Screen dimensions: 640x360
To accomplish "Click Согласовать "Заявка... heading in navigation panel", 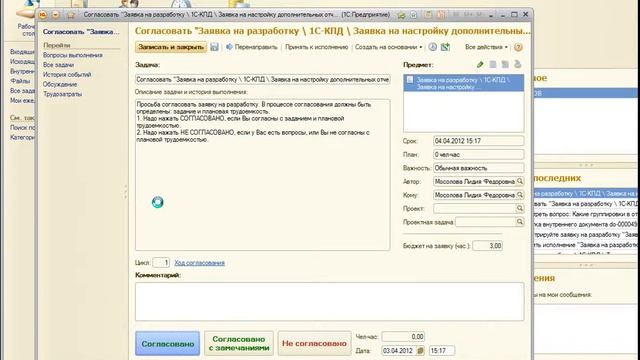I will coord(81,31).
